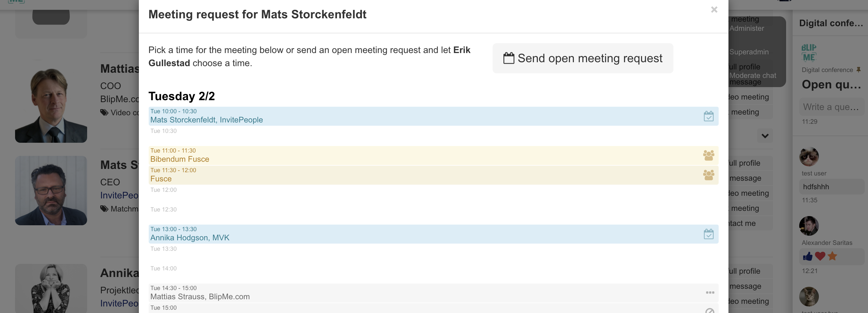This screenshot has height=313, width=868.
Task: Close the meeting request dialog
Action: click(714, 10)
